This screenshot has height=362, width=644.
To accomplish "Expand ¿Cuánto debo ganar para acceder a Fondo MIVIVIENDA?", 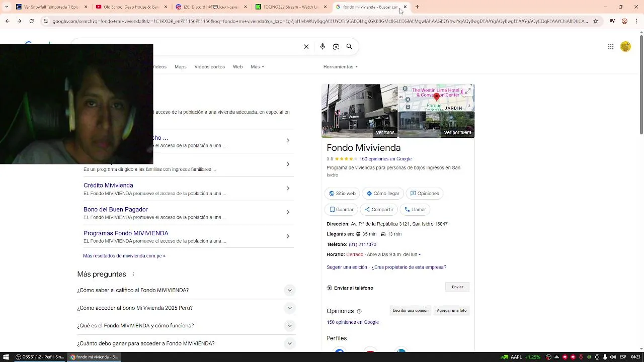I will coord(186,343).
